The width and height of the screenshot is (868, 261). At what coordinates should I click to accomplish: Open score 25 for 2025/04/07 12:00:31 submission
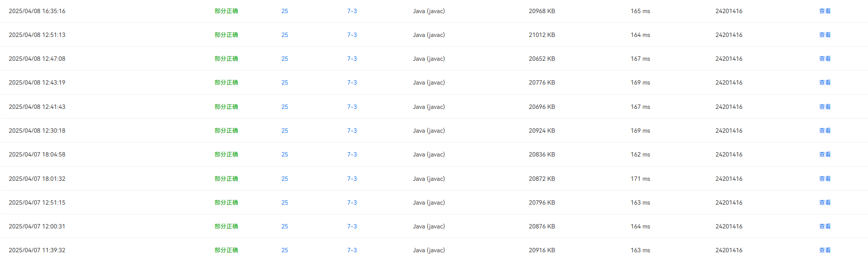285,226
